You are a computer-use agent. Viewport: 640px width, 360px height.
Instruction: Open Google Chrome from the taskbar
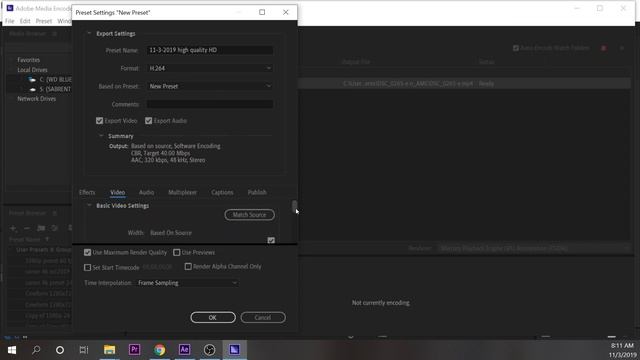click(160, 350)
